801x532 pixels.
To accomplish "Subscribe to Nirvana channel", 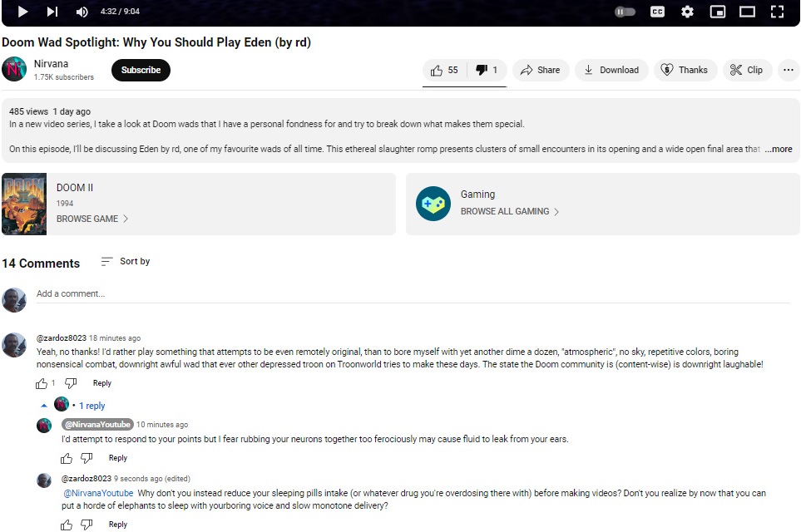I will (x=141, y=70).
